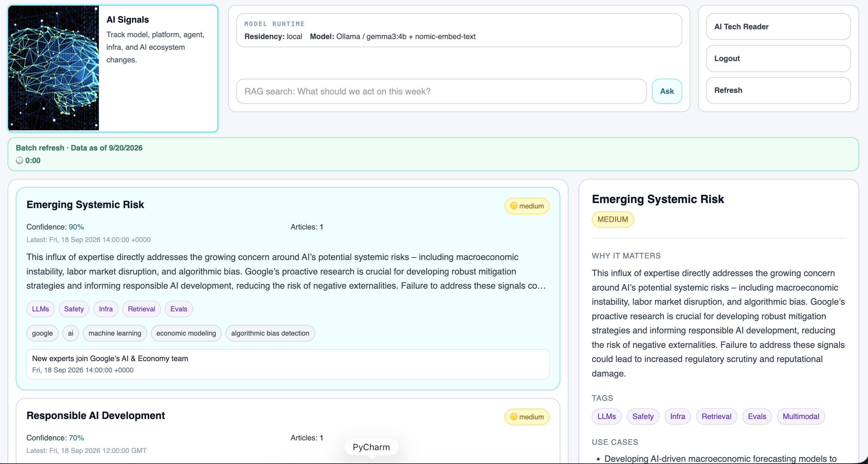Click the yellow dot in Responsible AI Development medium badge
The height and width of the screenshot is (464, 868).
[x=513, y=416]
